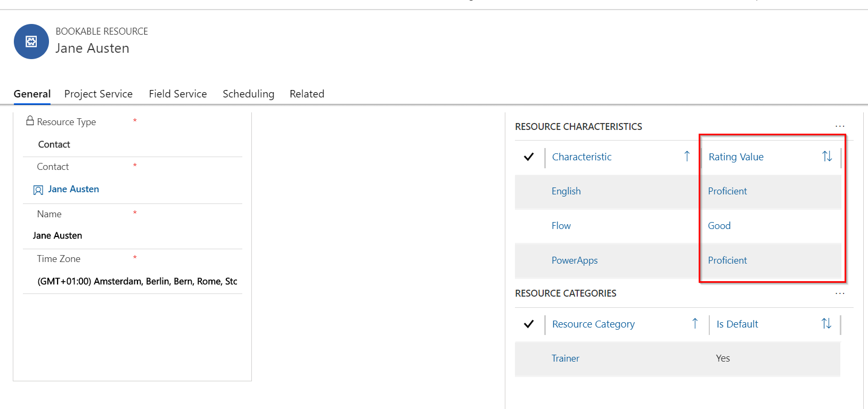Open the PowerApps characteristic link

tap(575, 260)
